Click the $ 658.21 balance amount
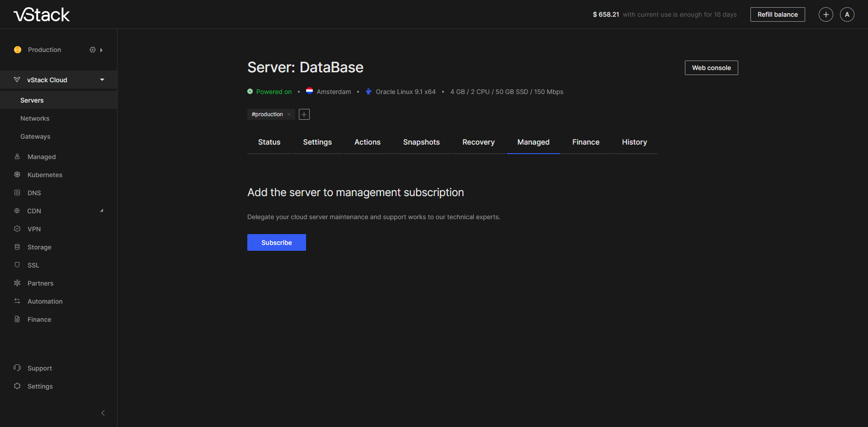This screenshot has height=427, width=868. tap(606, 14)
